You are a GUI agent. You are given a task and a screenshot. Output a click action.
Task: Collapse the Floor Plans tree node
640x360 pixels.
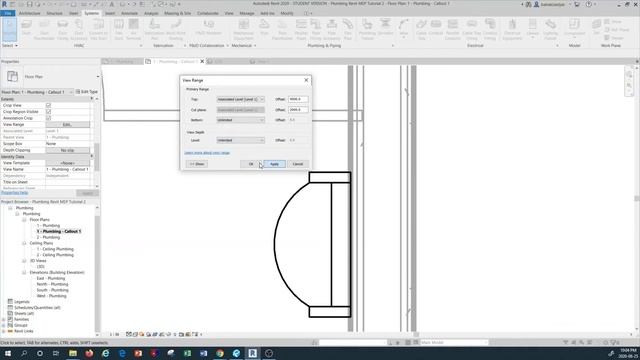point(24,220)
